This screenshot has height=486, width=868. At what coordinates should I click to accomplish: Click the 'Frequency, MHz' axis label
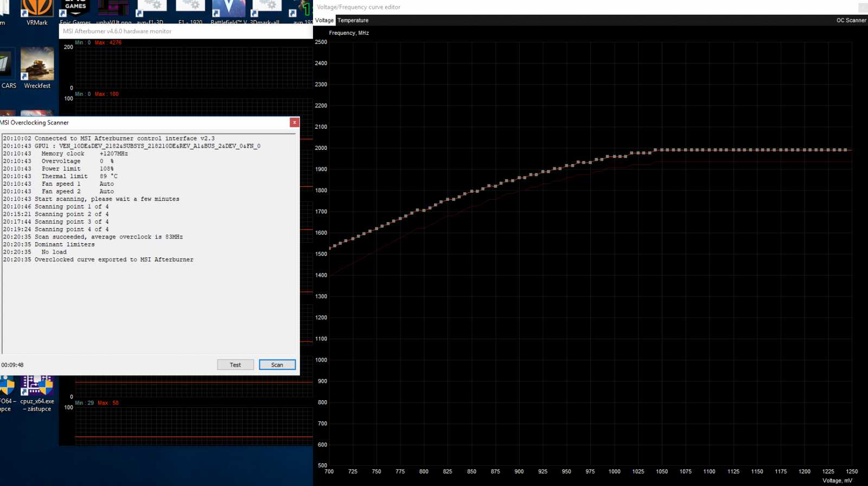(x=349, y=33)
